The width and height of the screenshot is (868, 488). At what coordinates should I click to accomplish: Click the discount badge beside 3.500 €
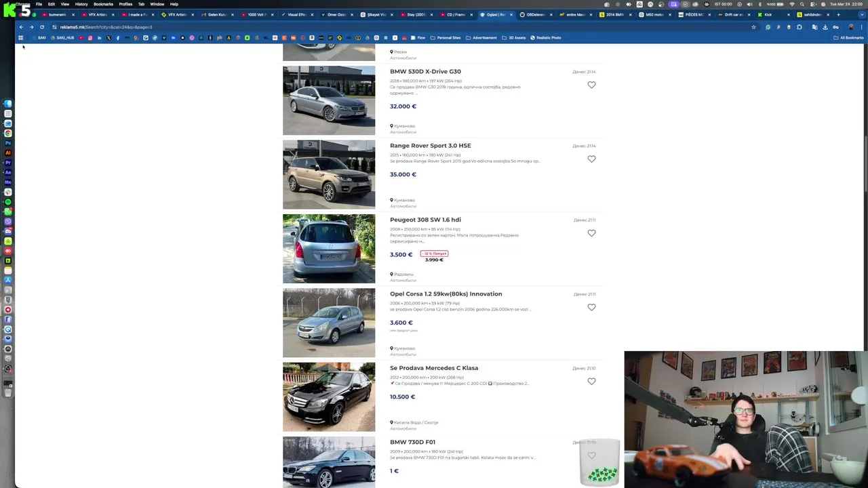click(x=434, y=253)
